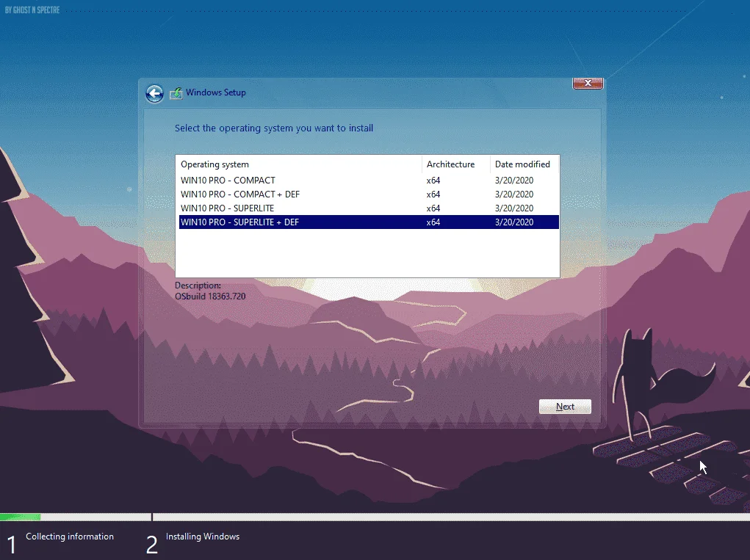Click the Next button

(565, 407)
